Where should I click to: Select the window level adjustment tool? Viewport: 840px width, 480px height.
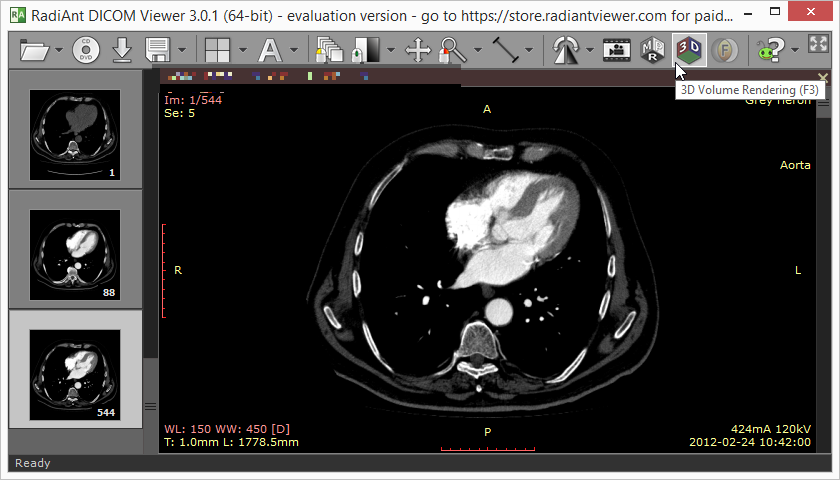[366, 50]
